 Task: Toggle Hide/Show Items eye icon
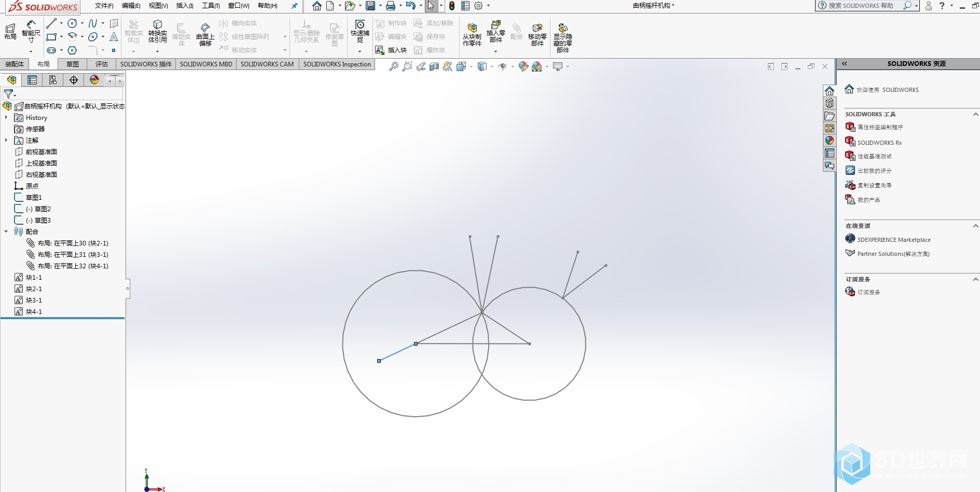[502, 66]
